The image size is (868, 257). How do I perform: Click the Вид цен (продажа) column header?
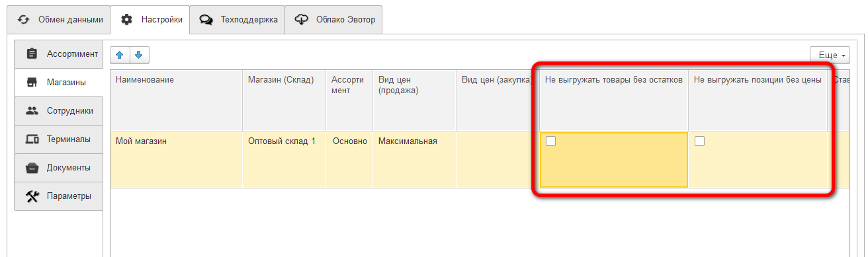click(414, 100)
